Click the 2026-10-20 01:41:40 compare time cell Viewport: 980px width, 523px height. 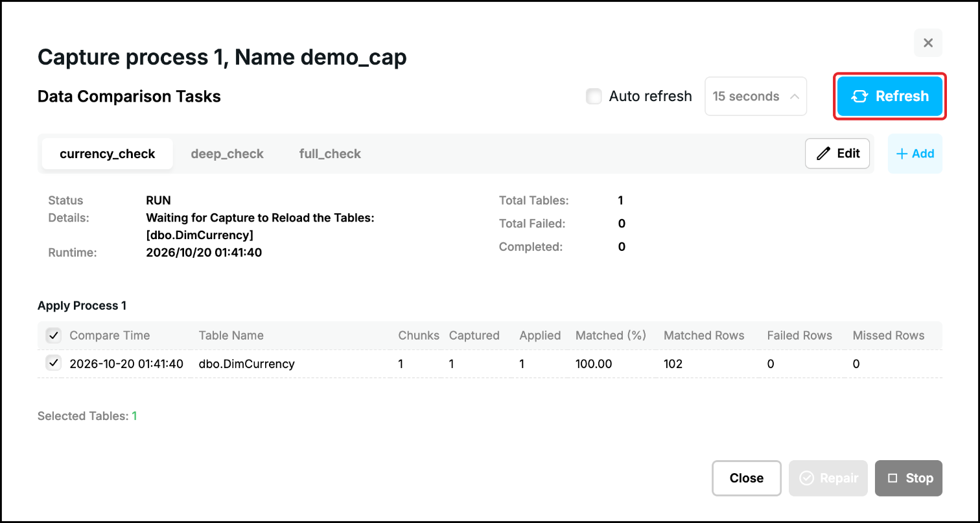126,364
